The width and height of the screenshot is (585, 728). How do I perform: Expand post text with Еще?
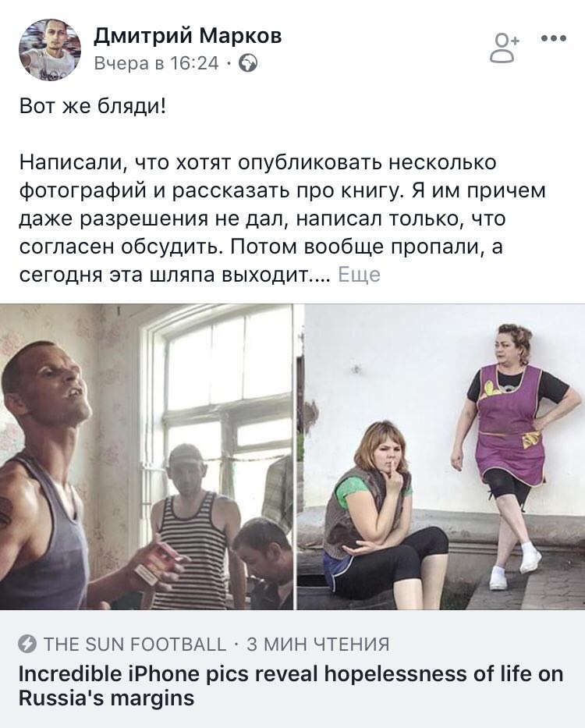click(359, 275)
